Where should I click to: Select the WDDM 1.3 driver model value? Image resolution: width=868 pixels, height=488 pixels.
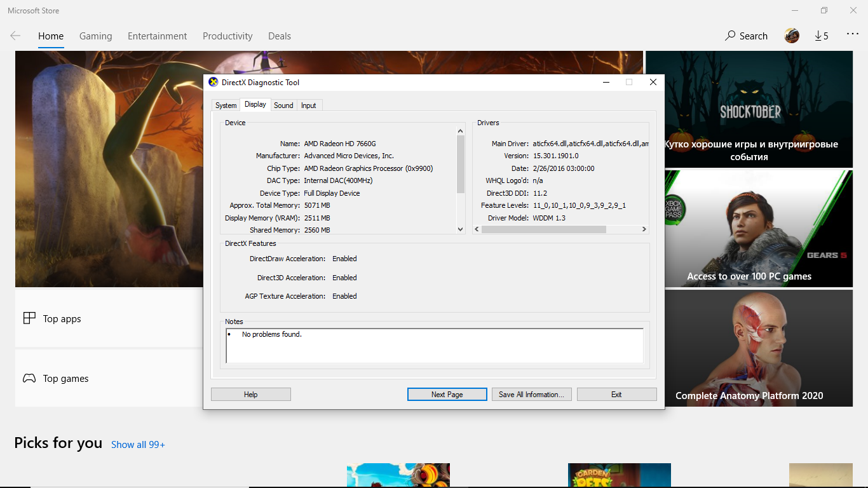click(549, 218)
